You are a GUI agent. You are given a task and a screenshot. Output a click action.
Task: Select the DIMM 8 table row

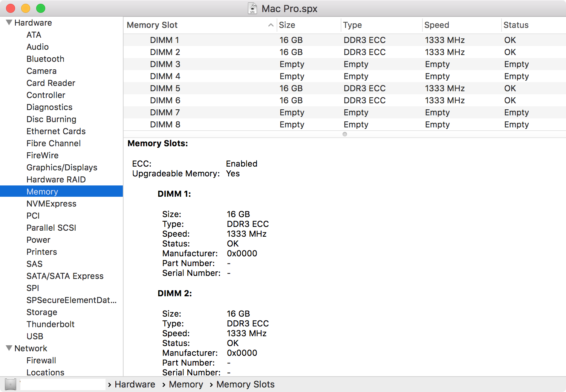point(344,124)
